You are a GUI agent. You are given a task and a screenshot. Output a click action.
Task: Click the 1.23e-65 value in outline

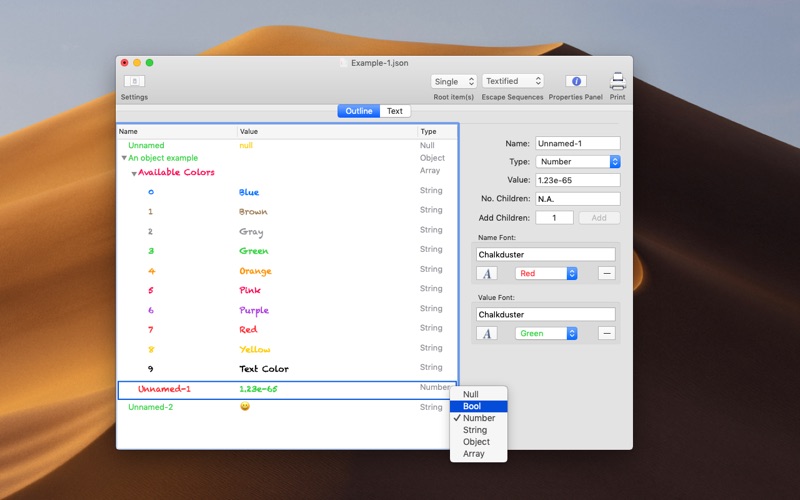point(258,389)
